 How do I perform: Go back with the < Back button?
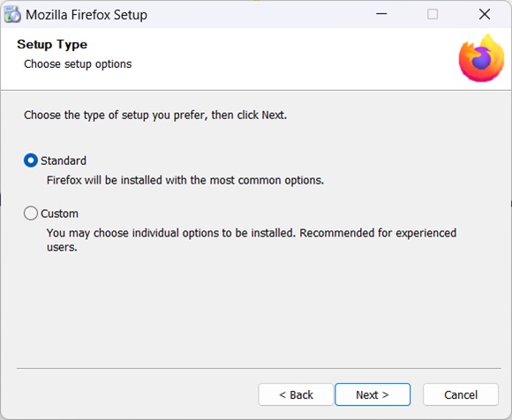pyautogui.click(x=296, y=394)
